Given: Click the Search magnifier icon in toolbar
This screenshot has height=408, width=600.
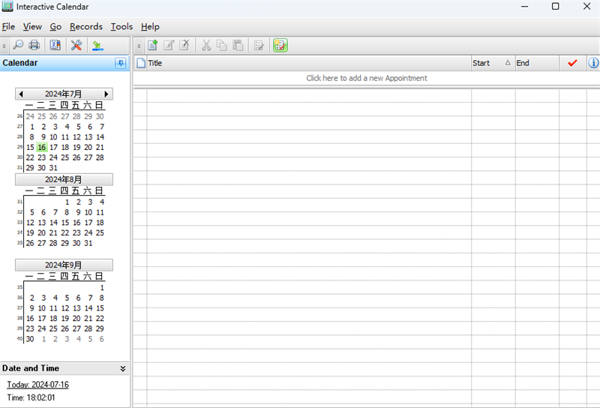Looking at the screenshot, I should point(19,45).
